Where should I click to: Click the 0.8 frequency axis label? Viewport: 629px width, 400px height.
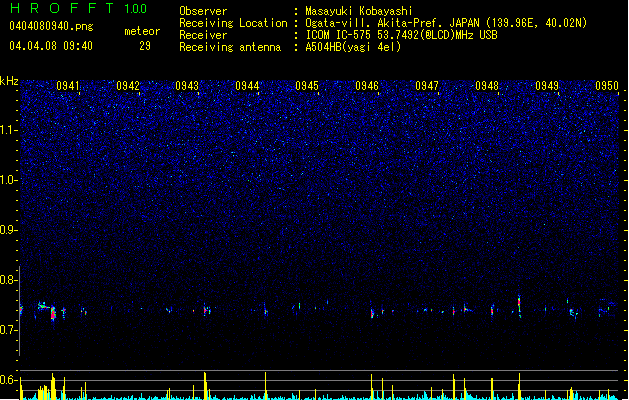pos(8,280)
